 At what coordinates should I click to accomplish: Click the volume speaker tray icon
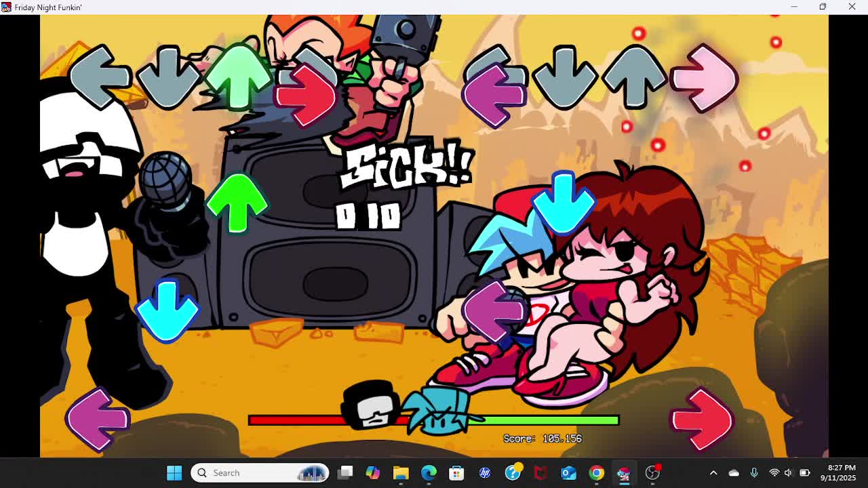point(788,472)
